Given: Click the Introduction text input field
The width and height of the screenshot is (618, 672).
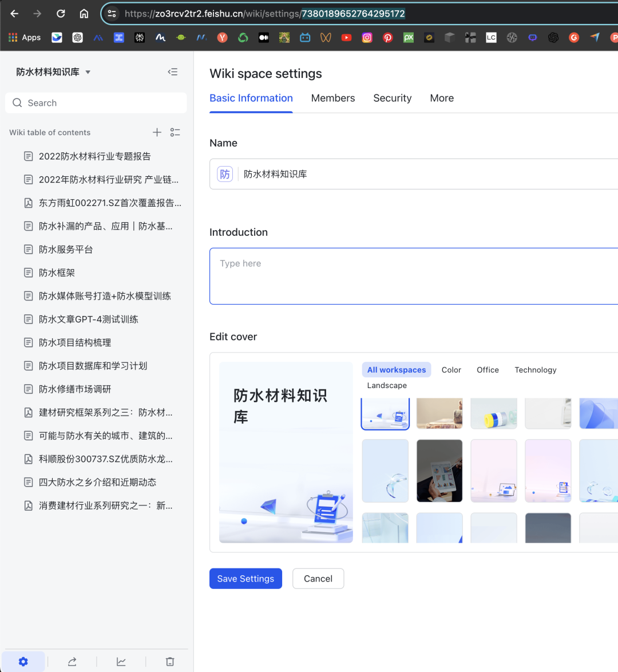Looking at the screenshot, I should [401, 276].
